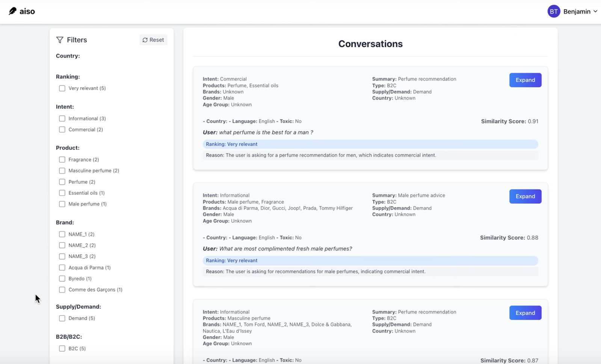Enable the Acqua di Parma (1) filter
The image size is (601, 364).
(x=62, y=268)
